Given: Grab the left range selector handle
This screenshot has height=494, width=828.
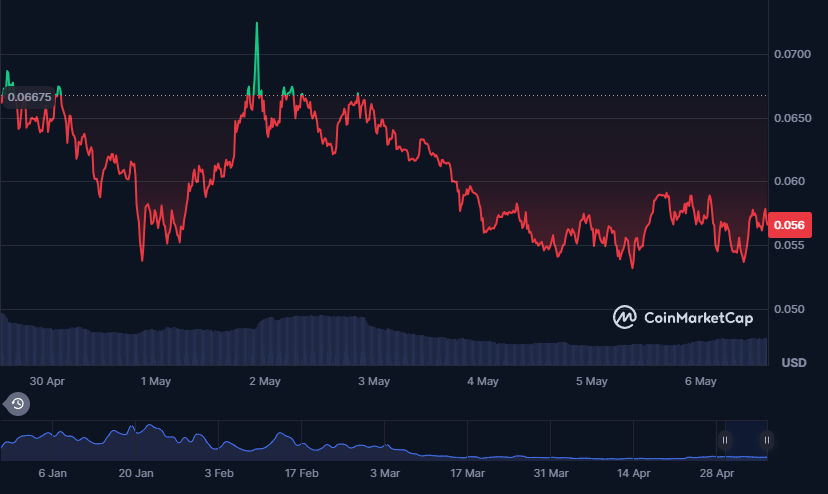Looking at the screenshot, I should (725, 440).
